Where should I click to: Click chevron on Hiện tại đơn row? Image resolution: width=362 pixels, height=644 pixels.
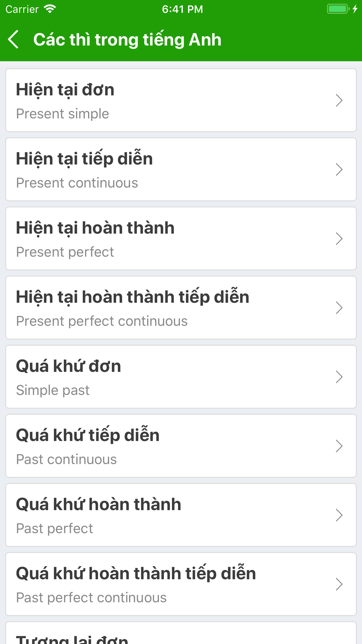click(339, 100)
